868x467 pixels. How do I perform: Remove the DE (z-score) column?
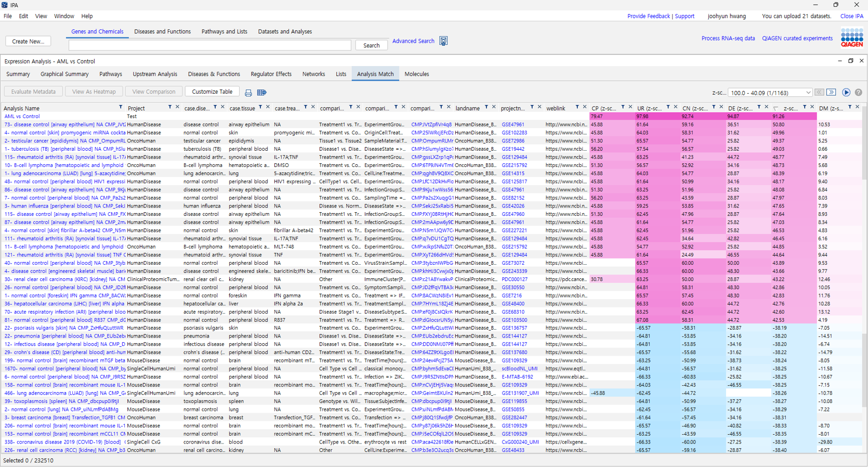[x=766, y=107]
